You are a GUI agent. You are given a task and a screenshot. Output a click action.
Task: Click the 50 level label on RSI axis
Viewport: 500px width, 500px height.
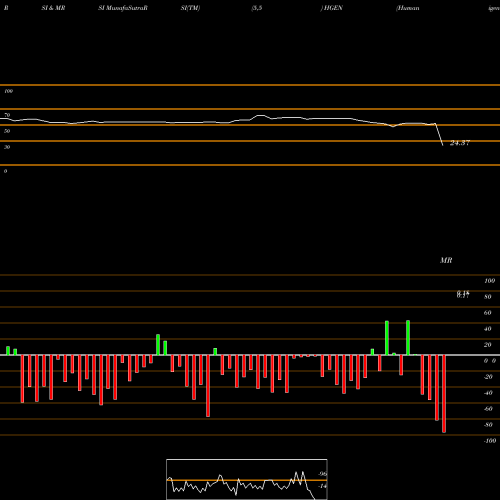coord(7,131)
